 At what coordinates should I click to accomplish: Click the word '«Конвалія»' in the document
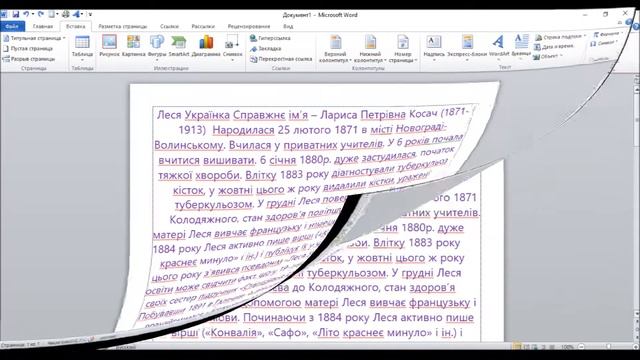click(233, 333)
